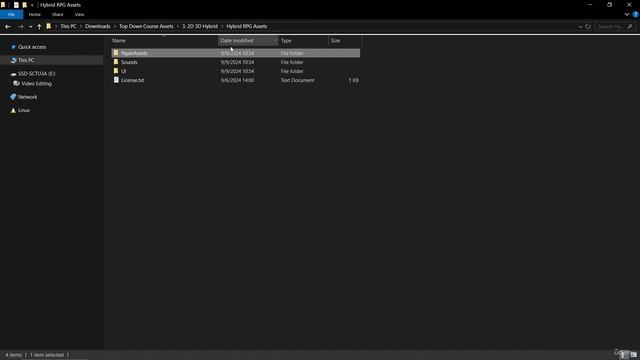Select the PaperAssets folder name
Screen dimensions: 640x360
point(134,53)
